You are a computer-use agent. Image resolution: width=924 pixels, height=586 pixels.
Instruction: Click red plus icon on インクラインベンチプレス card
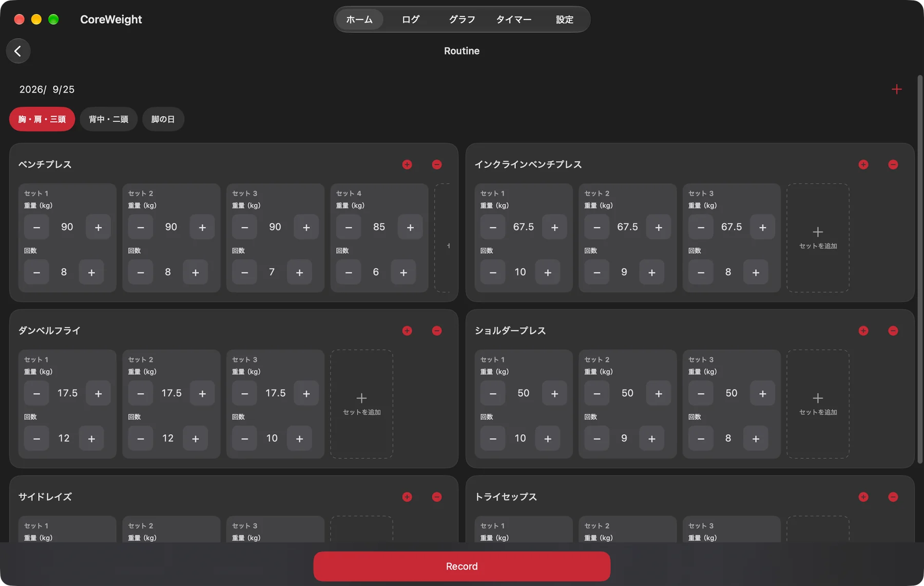coord(863,164)
